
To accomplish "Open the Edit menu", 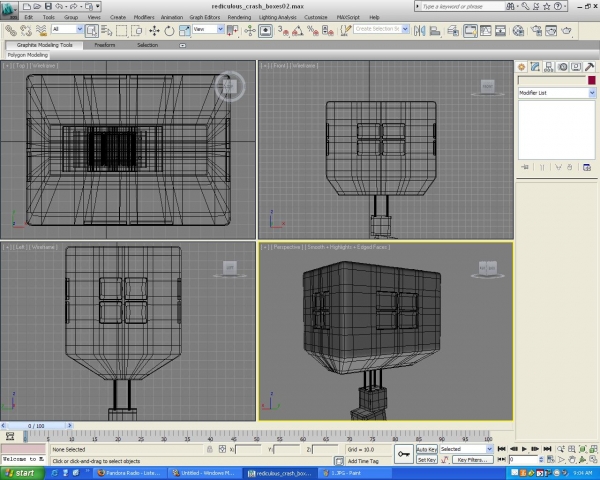I will click(29, 17).
